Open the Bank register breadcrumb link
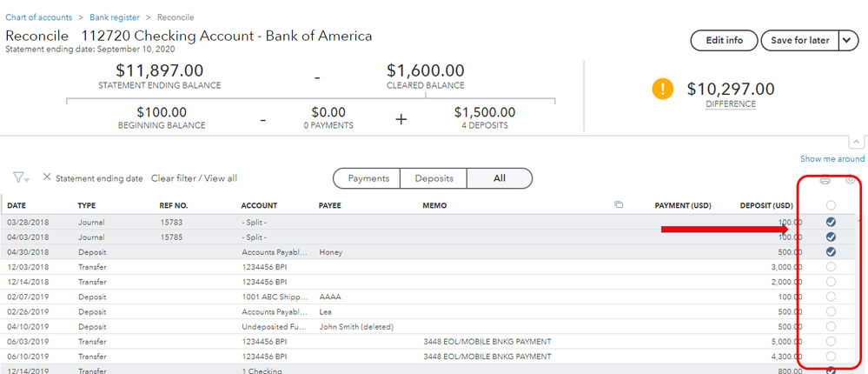Viewport: 868px width, 374px height. [x=115, y=17]
